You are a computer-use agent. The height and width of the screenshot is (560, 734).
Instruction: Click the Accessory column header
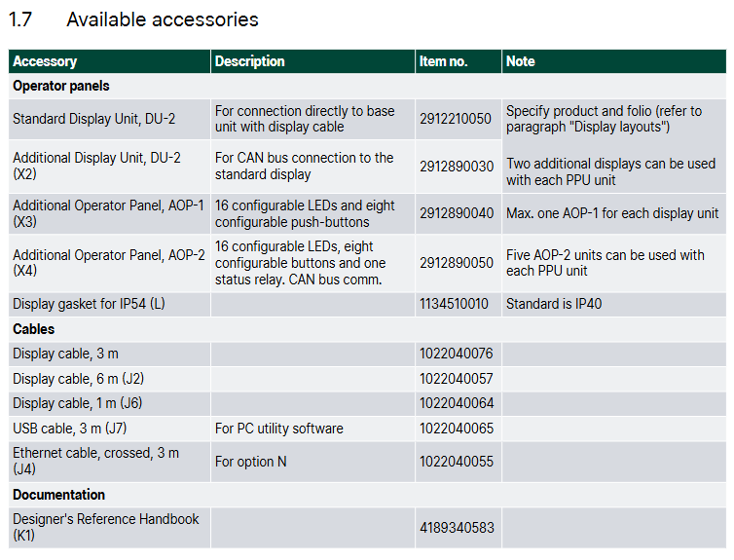45,61
